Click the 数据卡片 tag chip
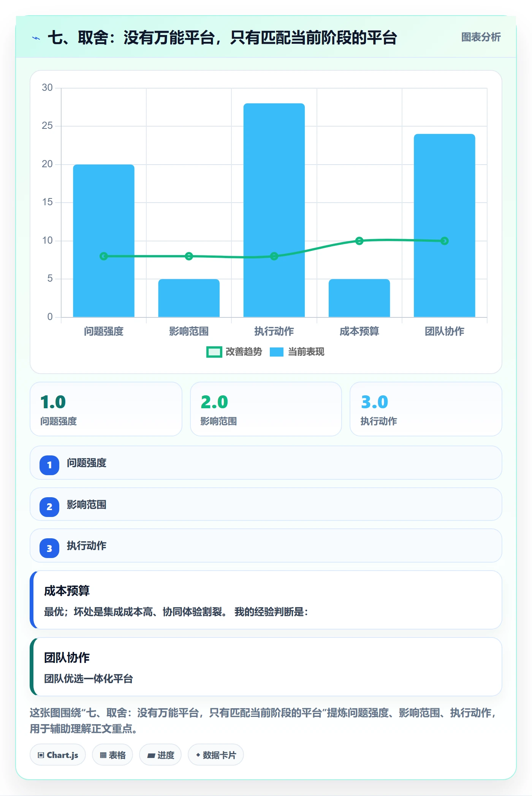The image size is (532, 796). point(216,755)
